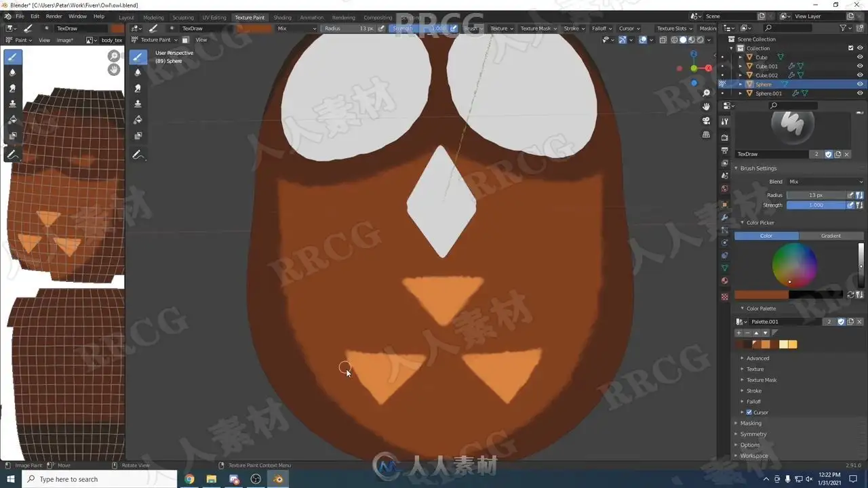Open the Modifiers properties tab
The width and height of the screenshot is (868, 488).
pyautogui.click(x=724, y=217)
